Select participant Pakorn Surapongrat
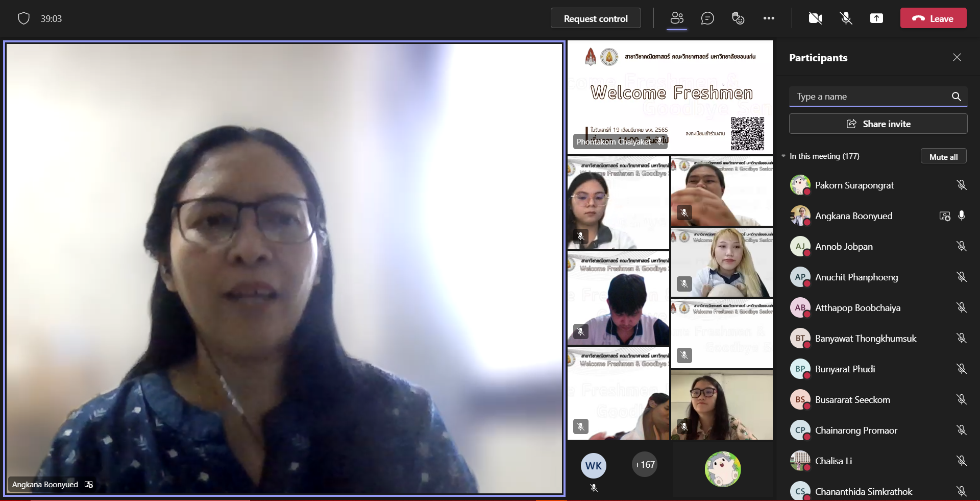This screenshot has height=501, width=980. (x=878, y=185)
